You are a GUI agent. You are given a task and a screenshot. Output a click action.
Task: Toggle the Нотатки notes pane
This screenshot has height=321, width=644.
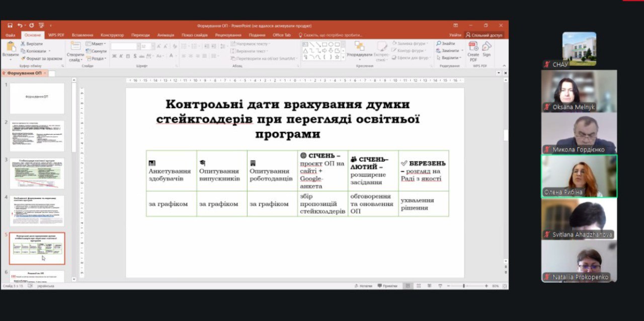(363, 286)
